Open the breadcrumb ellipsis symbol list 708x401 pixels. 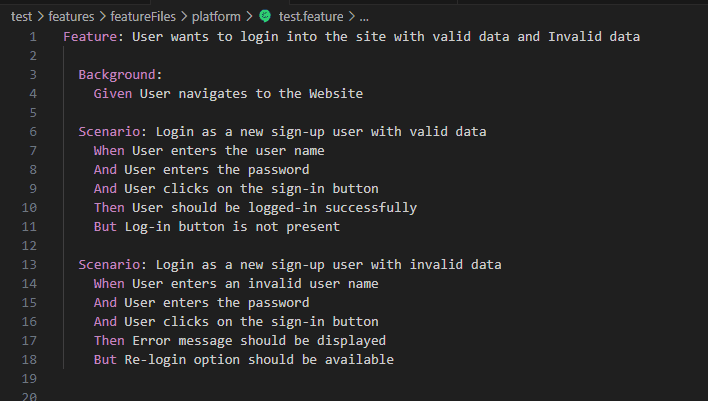(364, 17)
